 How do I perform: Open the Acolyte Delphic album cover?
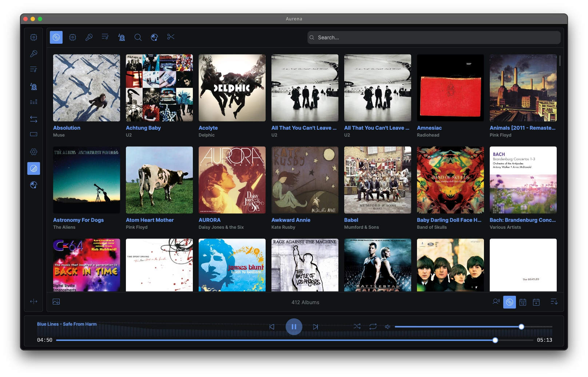(232, 88)
